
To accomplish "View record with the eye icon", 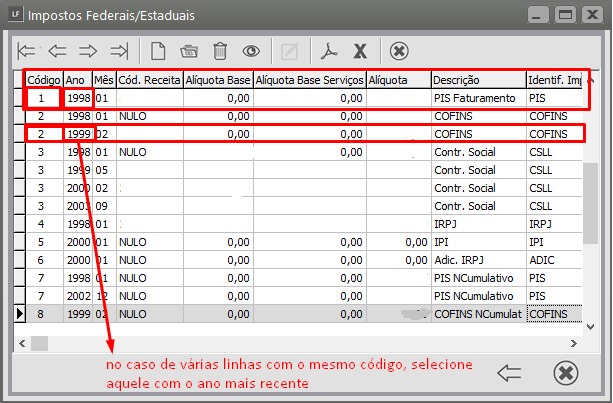I will [x=251, y=51].
